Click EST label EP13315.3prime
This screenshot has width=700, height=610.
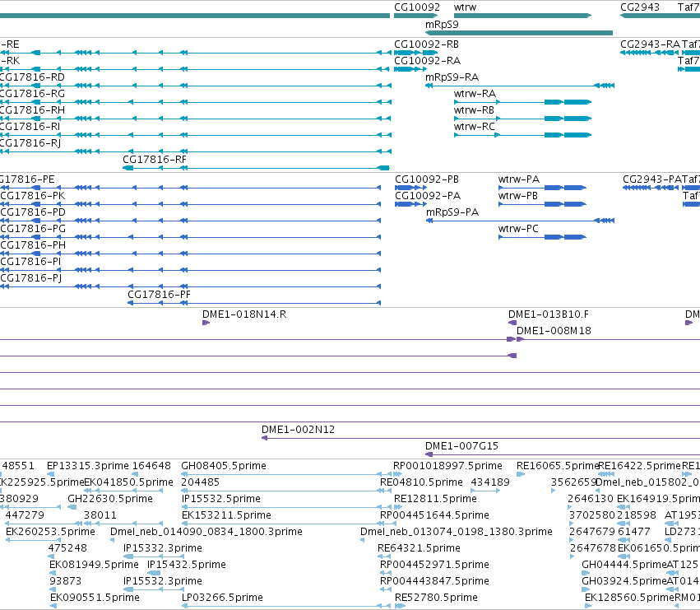[88, 466]
